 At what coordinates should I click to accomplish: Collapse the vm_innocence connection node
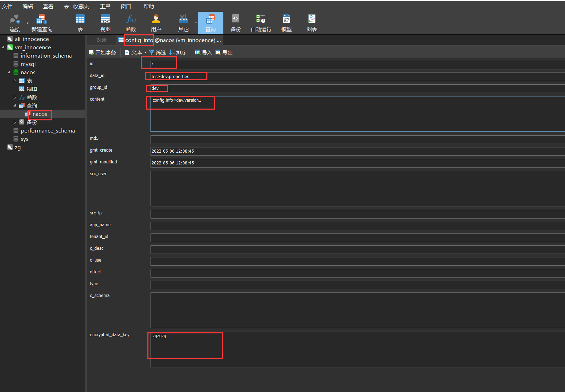point(3,47)
